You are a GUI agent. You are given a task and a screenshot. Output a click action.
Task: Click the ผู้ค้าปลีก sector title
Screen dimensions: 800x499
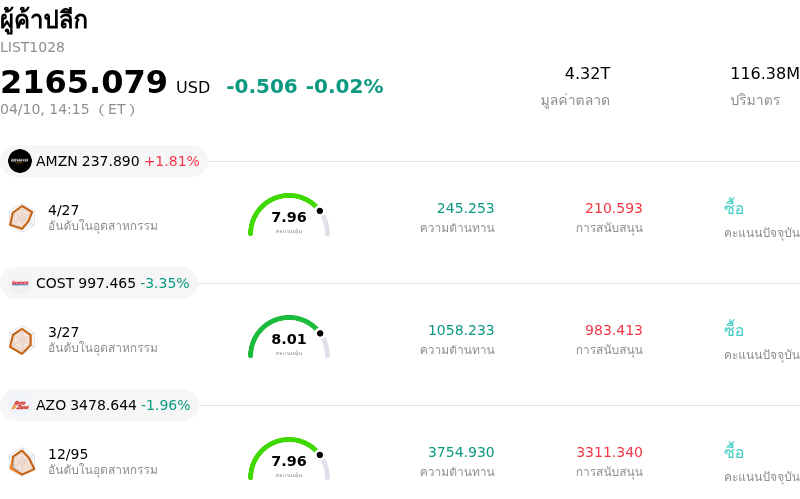pos(44,19)
